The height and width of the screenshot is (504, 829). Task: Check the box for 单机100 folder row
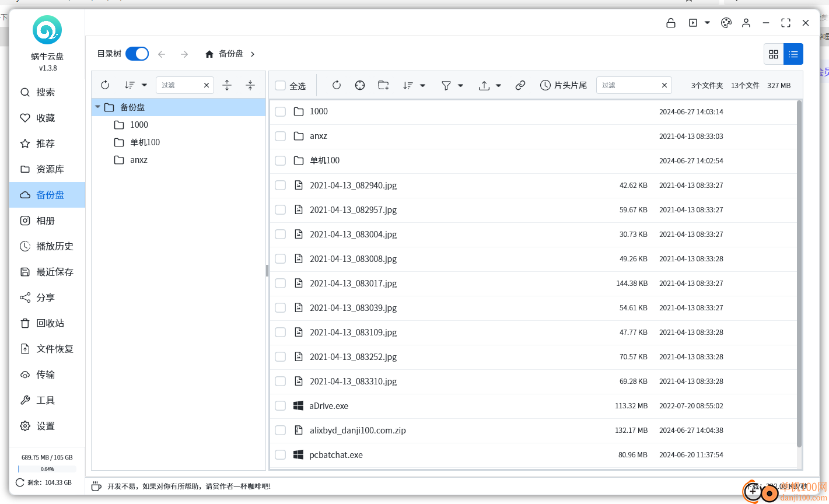click(281, 160)
